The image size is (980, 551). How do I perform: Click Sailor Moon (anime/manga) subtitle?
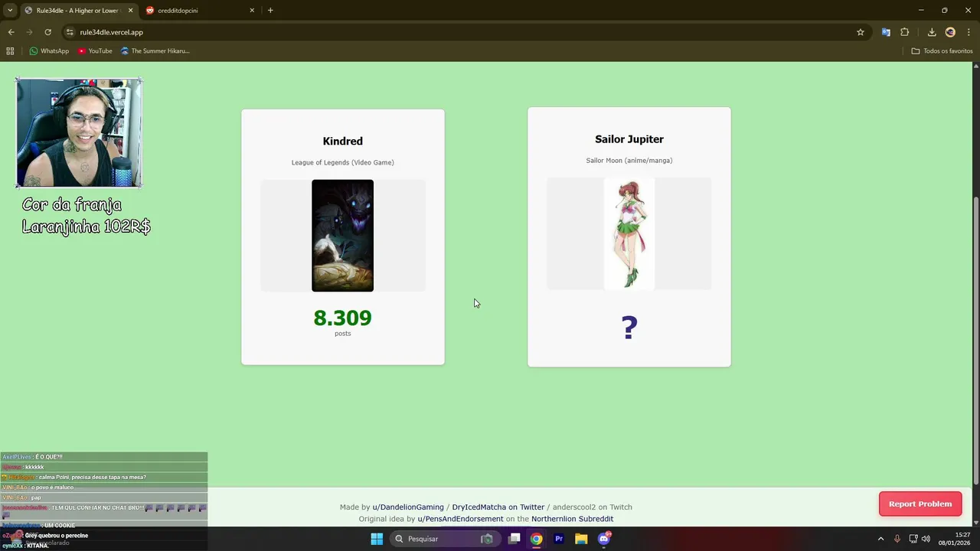629,161
